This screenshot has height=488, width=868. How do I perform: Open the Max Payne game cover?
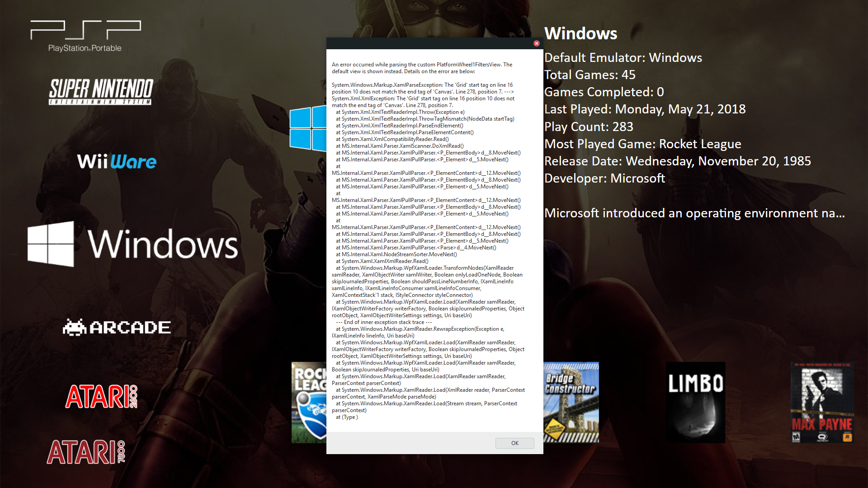(822, 402)
